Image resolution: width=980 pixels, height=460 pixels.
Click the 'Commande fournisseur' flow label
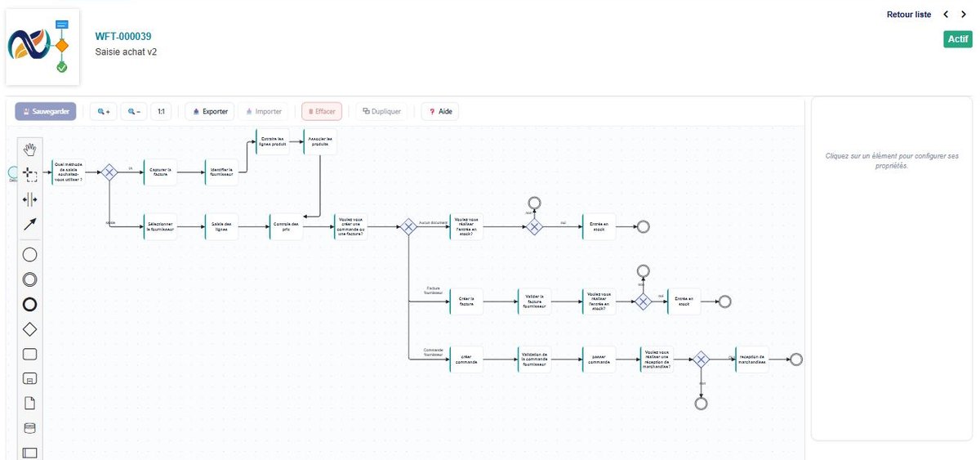click(x=434, y=352)
